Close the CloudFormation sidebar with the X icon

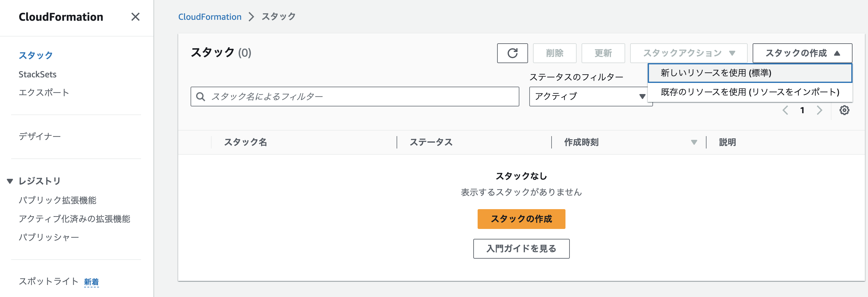136,16
